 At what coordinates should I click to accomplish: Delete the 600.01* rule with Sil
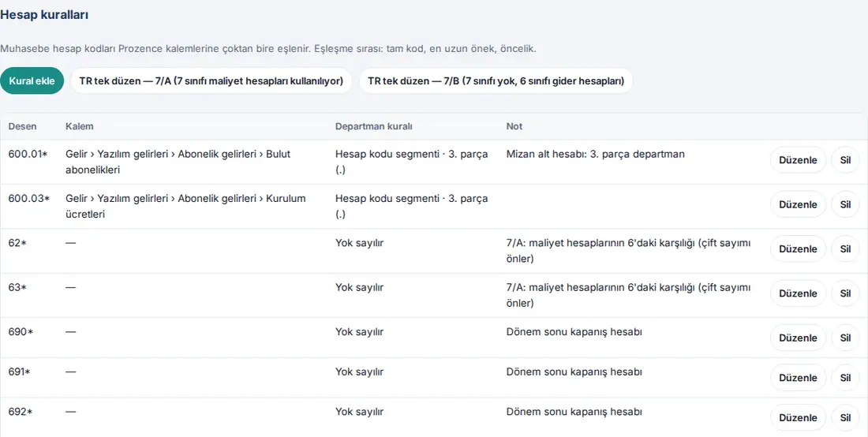pyautogui.click(x=845, y=160)
